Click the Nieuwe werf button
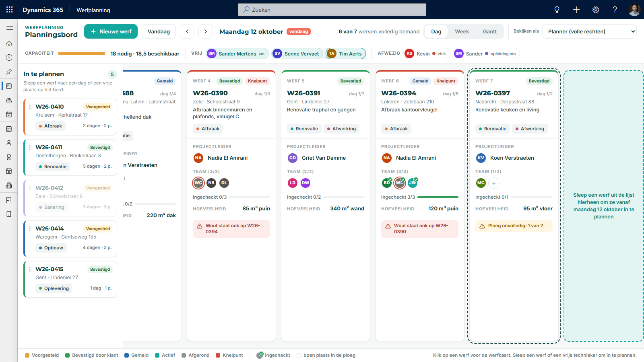This screenshot has width=644, height=362. coord(111,31)
